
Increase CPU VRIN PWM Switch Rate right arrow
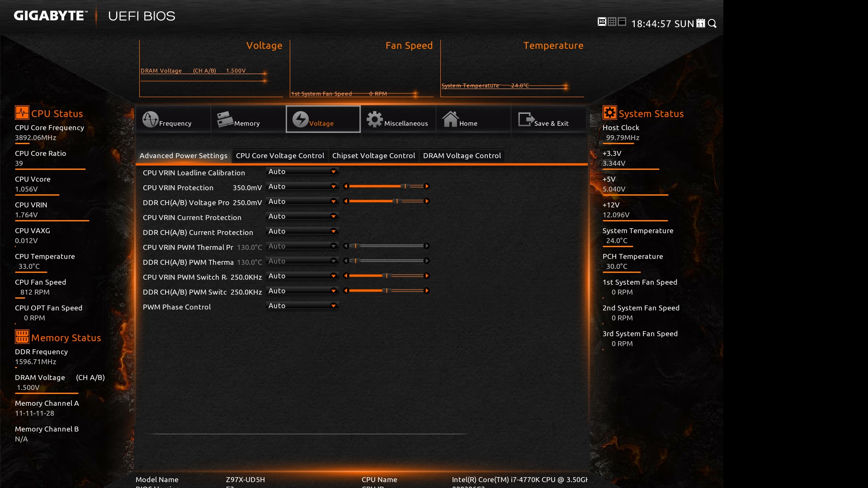tap(427, 276)
